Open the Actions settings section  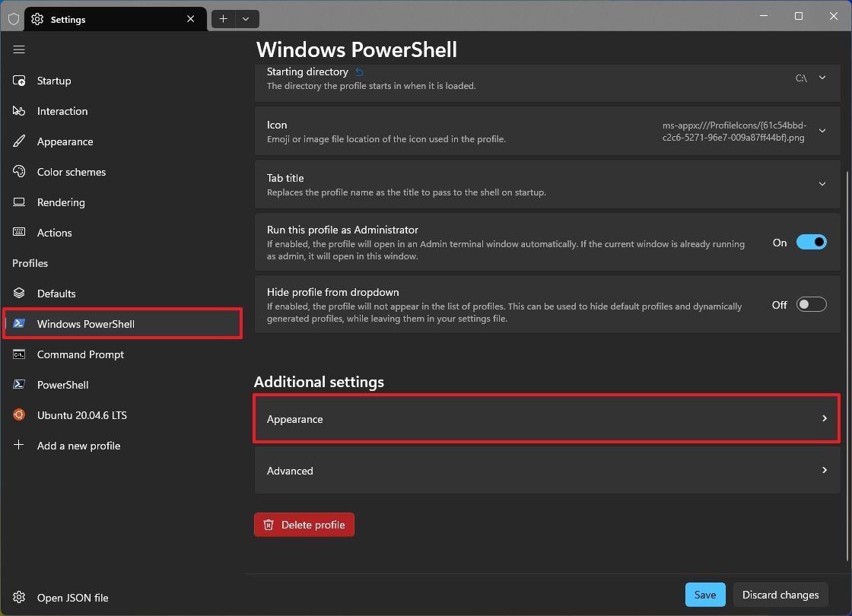pyautogui.click(x=54, y=233)
